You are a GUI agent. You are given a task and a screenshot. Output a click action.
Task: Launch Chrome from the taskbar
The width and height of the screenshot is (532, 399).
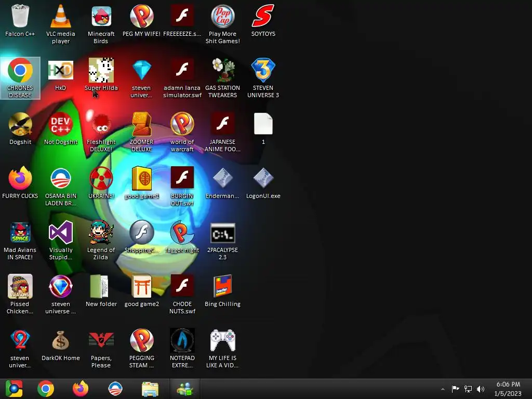(x=46, y=389)
